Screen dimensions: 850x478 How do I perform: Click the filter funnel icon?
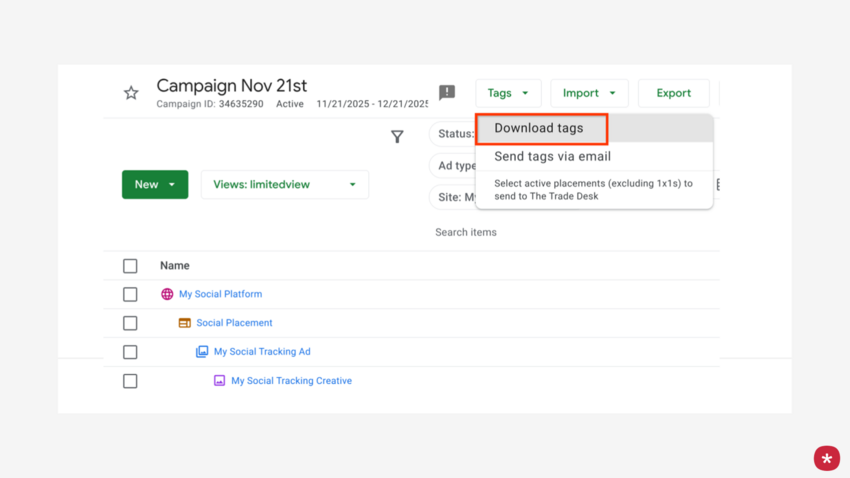pyautogui.click(x=397, y=137)
